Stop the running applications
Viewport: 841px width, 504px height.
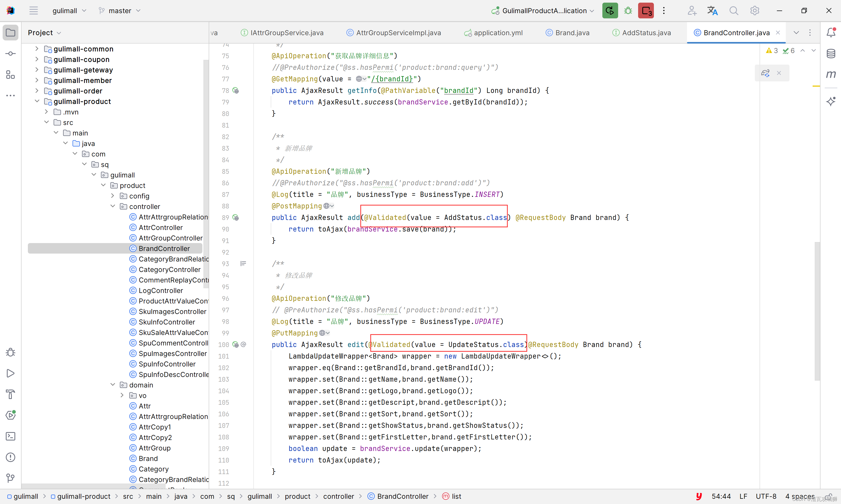[646, 10]
